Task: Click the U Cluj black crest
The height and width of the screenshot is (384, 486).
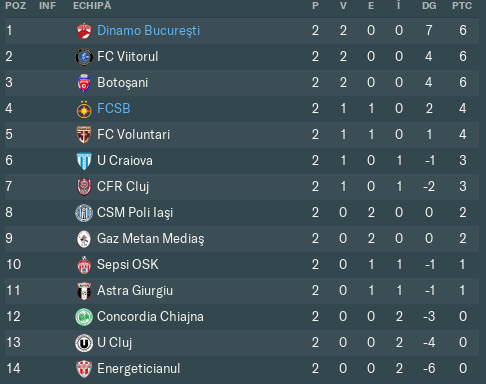Action: pyautogui.click(x=84, y=343)
